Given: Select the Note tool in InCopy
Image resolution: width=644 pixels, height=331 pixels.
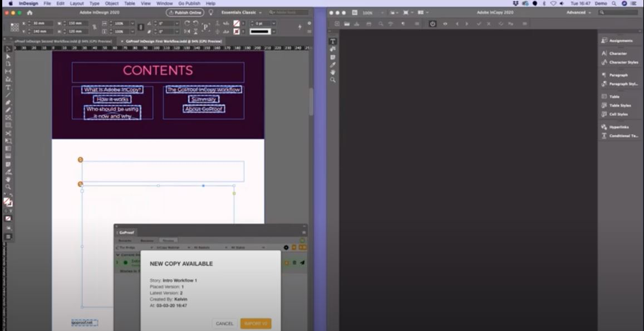Looking at the screenshot, I should (333, 57).
